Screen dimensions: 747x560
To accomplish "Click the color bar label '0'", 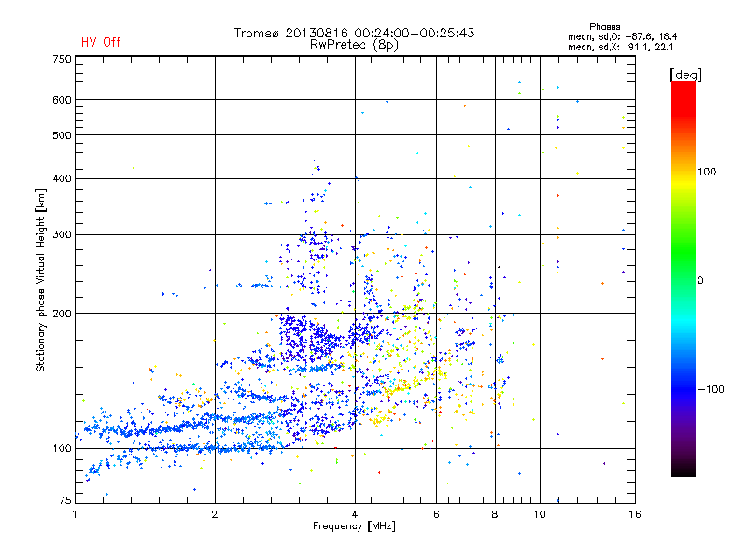I will pyautogui.click(x=700, y=281).
